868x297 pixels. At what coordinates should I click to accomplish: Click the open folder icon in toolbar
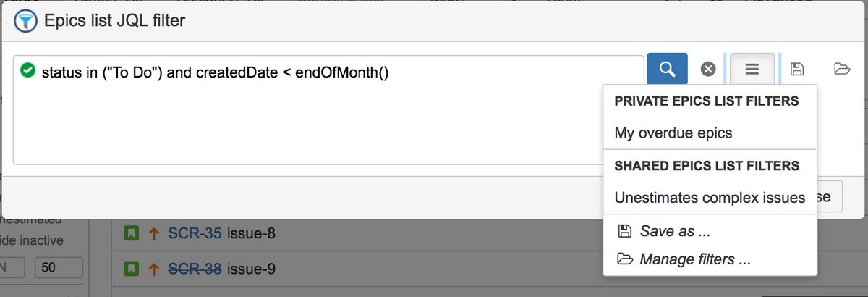pyautogui.click(x=841, y=70)
